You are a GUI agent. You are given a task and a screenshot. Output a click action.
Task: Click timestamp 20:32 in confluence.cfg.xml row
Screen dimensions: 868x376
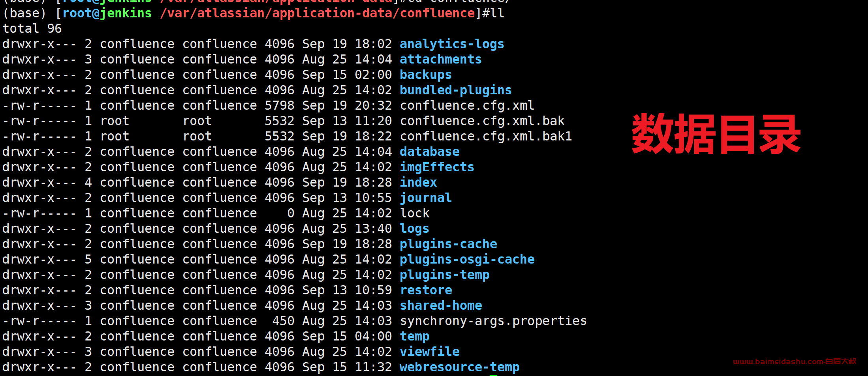tap(373, 106)
